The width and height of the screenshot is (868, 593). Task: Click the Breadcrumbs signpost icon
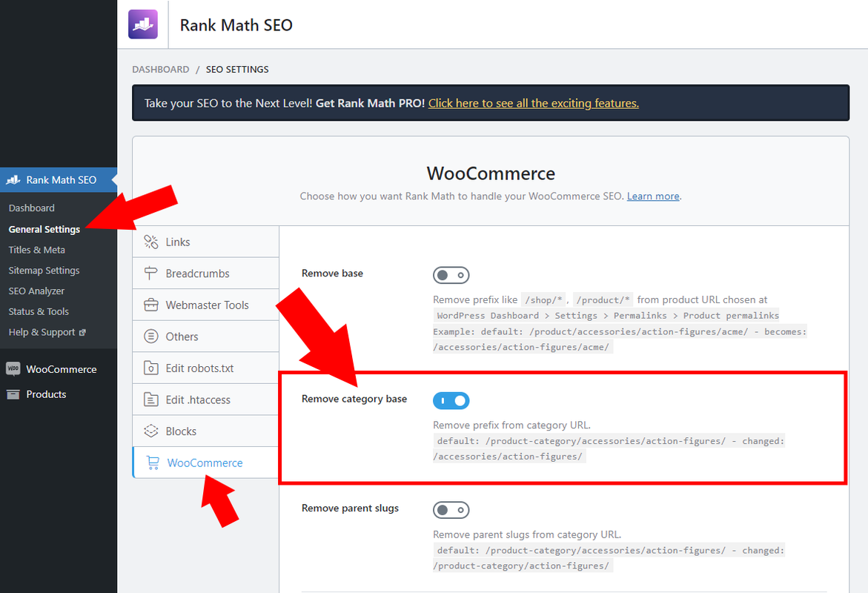point(151,274)
